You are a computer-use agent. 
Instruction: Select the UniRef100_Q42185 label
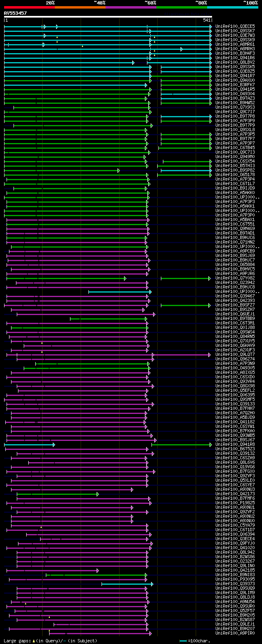(x=235, y=570)
